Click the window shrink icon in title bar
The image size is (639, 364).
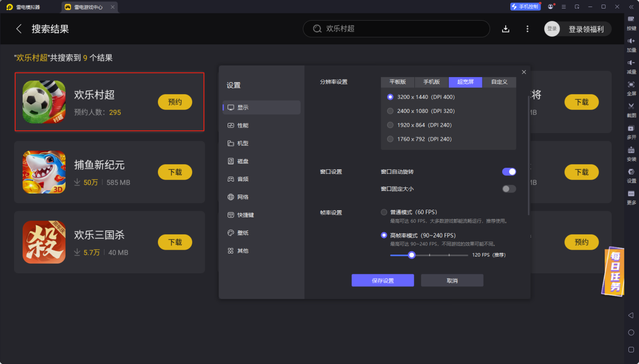pos(577,7)
